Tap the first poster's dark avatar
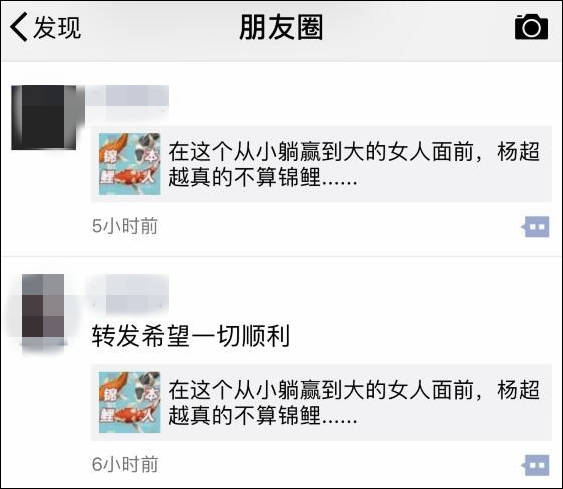Screen dimensions: 563x489 point(44,117)
